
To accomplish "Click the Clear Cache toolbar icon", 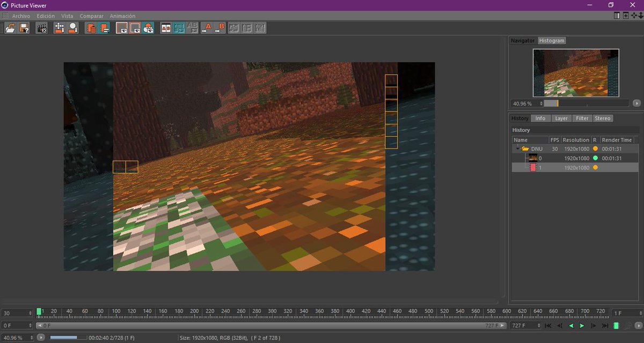I will pyautogui.click(x=91, y=28).
